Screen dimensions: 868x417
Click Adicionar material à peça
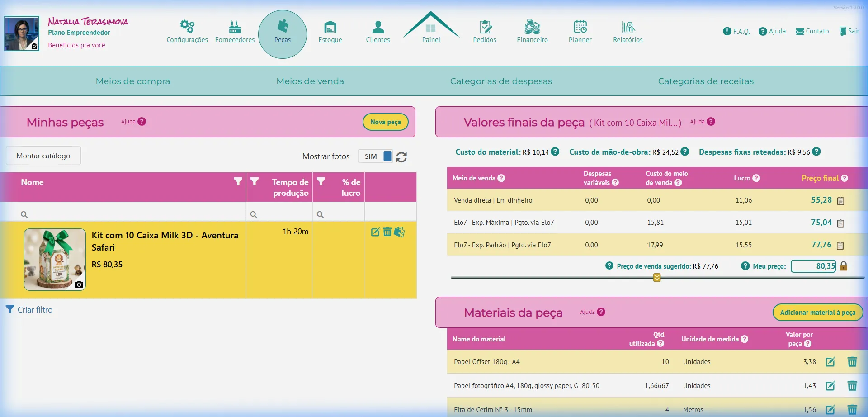(x=817, y=312)
